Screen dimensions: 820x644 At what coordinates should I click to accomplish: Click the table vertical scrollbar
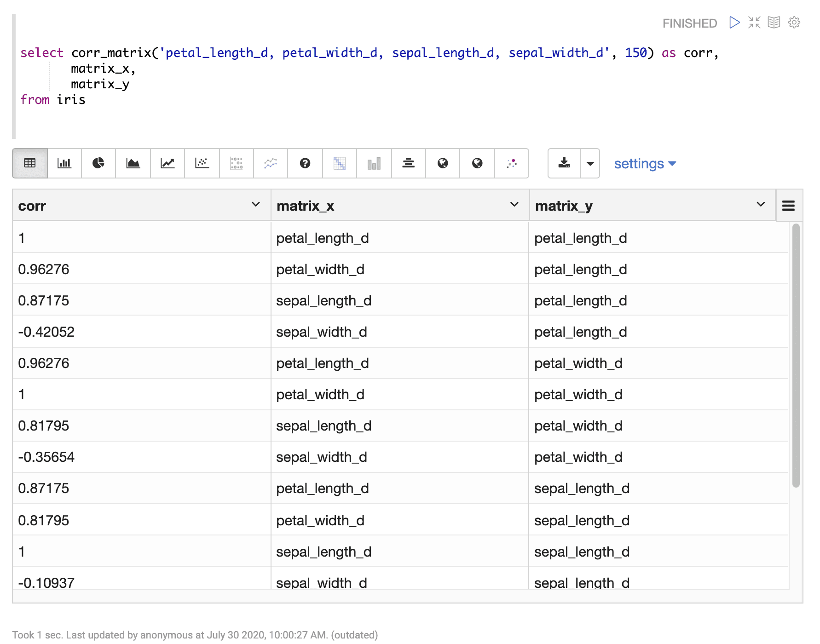coord(796,354)
